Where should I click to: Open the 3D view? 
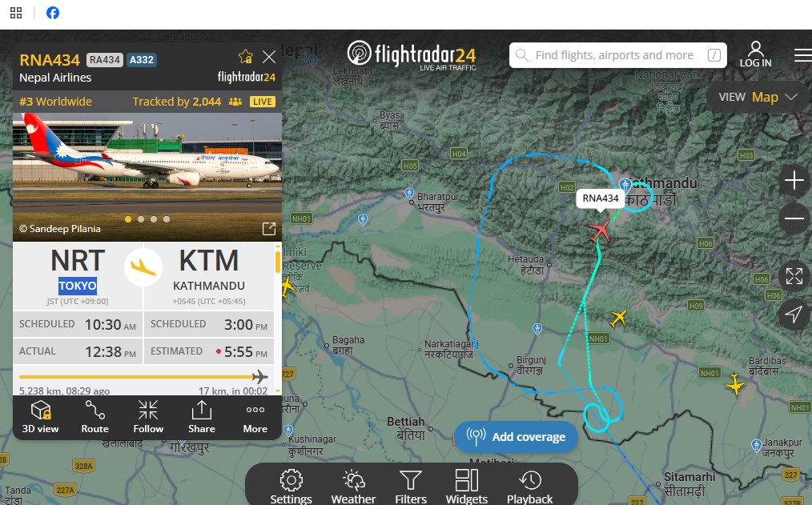click(x=40, y=416)
